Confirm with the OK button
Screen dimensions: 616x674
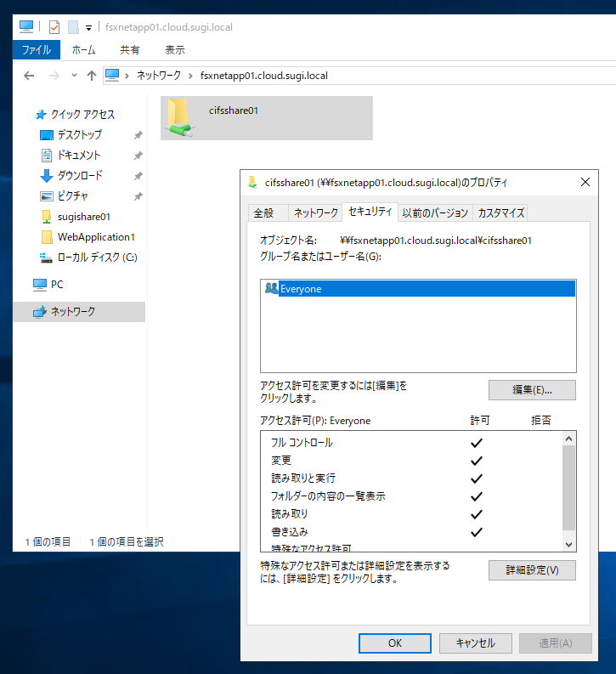pyautogui.click(x=395, y=643)
